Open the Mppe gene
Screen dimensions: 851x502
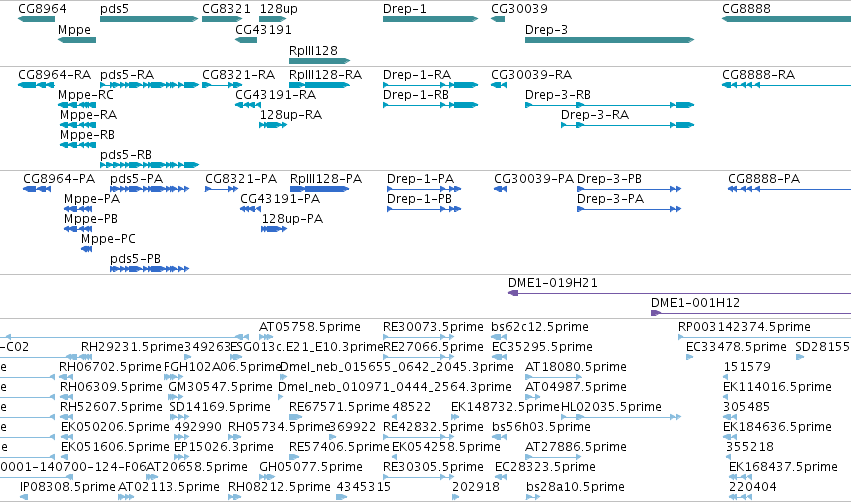(77, 40)
